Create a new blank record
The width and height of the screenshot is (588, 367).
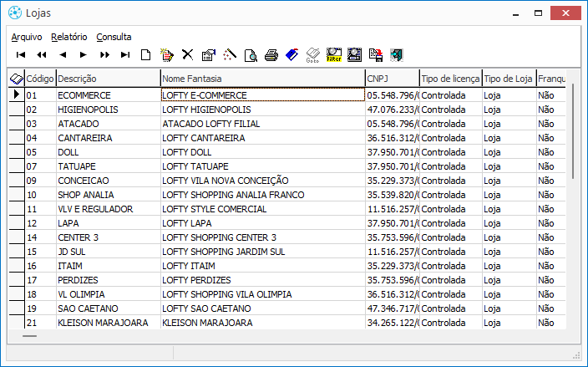(146, 55)
